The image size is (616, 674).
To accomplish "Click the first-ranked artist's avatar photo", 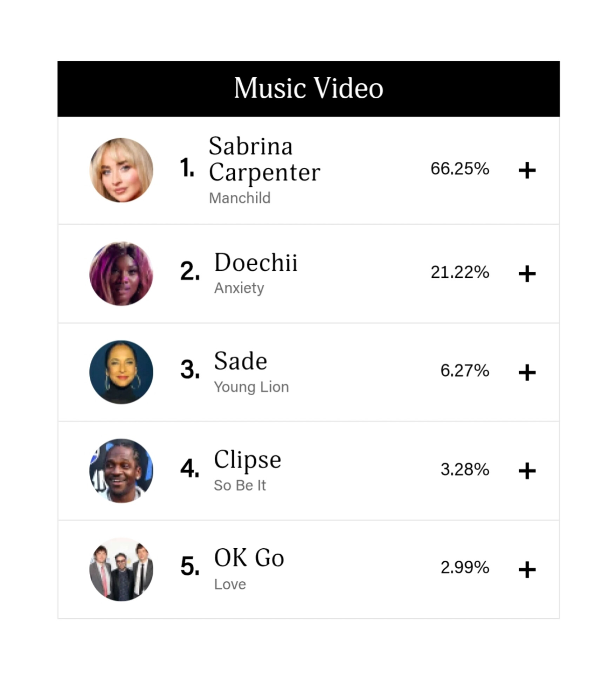I will 121,170.
